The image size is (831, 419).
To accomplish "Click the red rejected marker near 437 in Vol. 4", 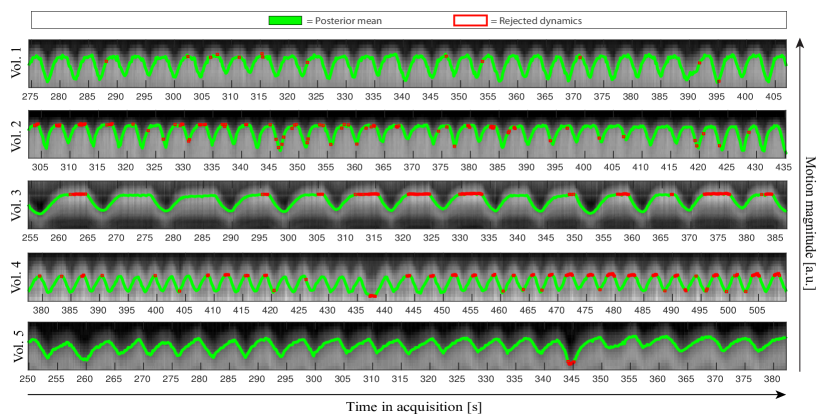I will pos(372,296).
